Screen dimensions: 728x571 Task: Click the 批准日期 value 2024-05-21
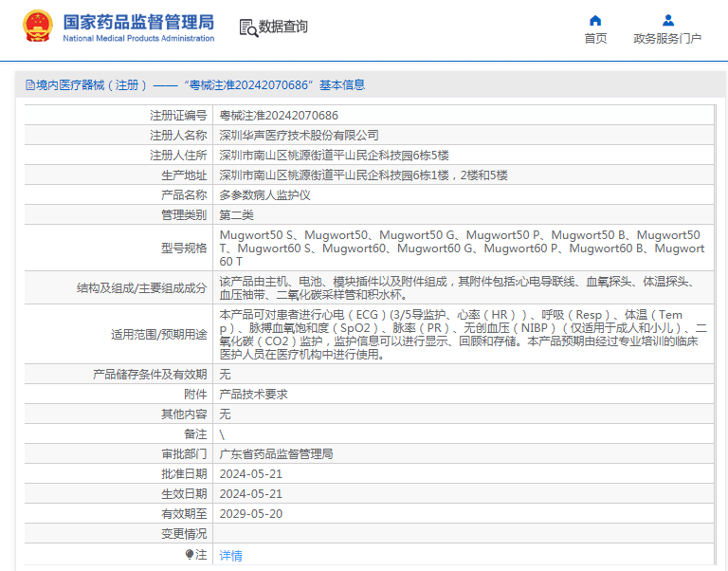pyautogui.click(x=250, y=474)
